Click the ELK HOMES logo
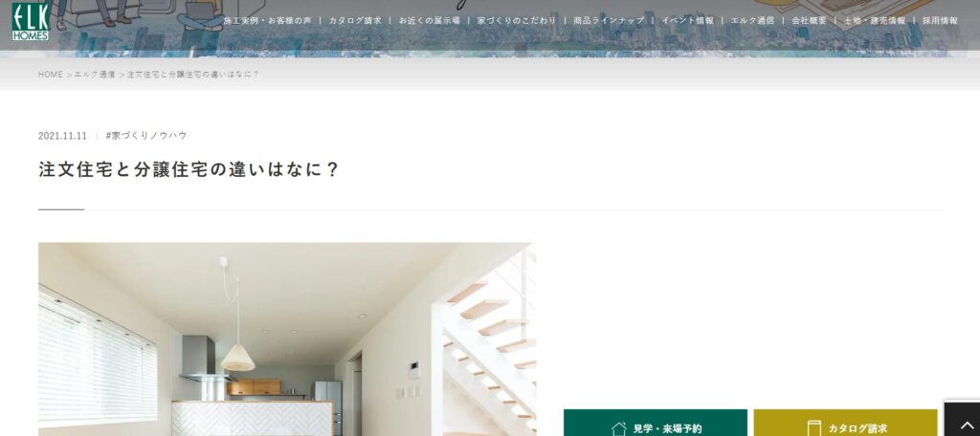 30,21
